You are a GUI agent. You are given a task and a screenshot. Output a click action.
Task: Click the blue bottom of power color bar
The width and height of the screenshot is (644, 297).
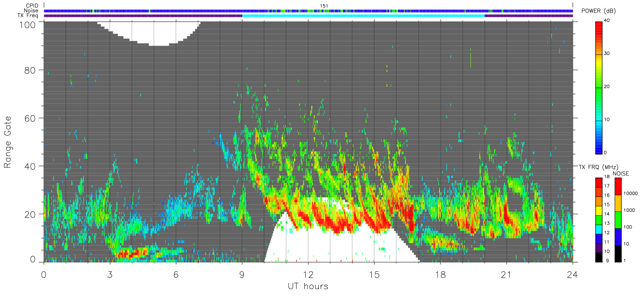pos(599,146)
